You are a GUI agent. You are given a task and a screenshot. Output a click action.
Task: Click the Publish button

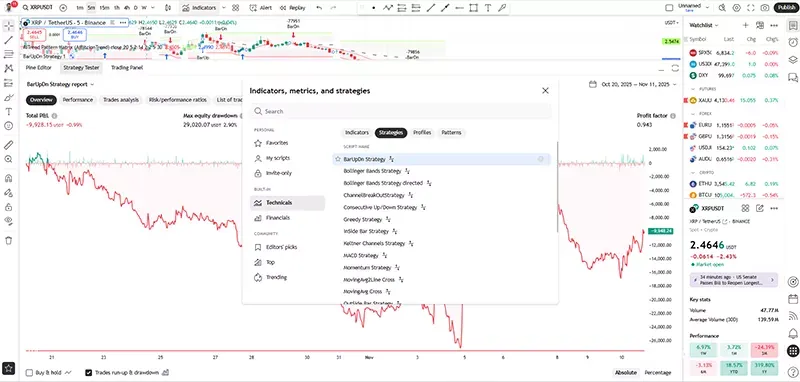(786, 8)
